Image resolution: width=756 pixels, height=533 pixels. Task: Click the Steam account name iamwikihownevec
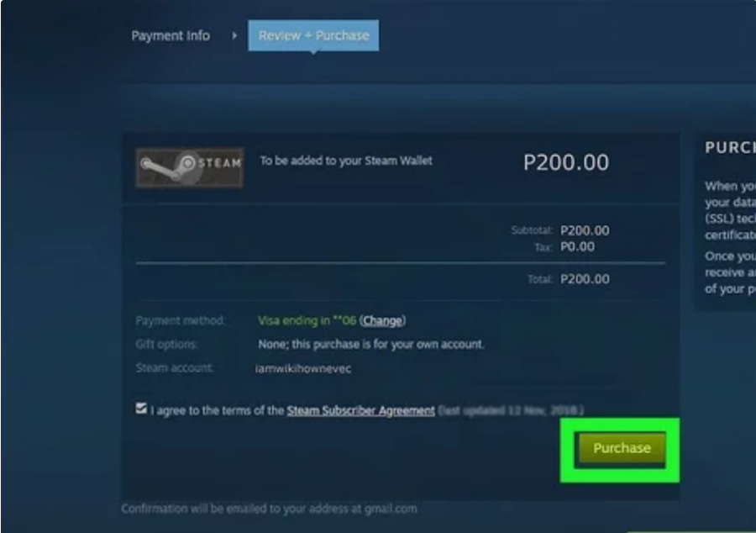tap(302, 368)
